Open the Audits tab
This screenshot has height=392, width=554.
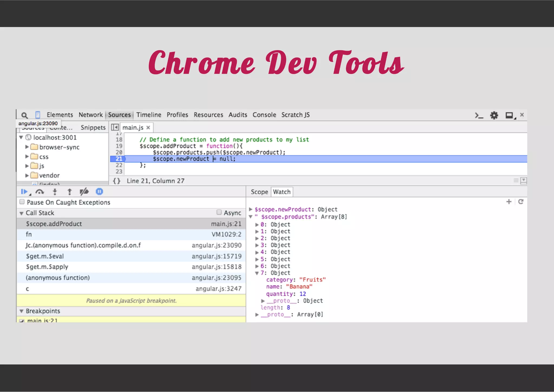238,115
